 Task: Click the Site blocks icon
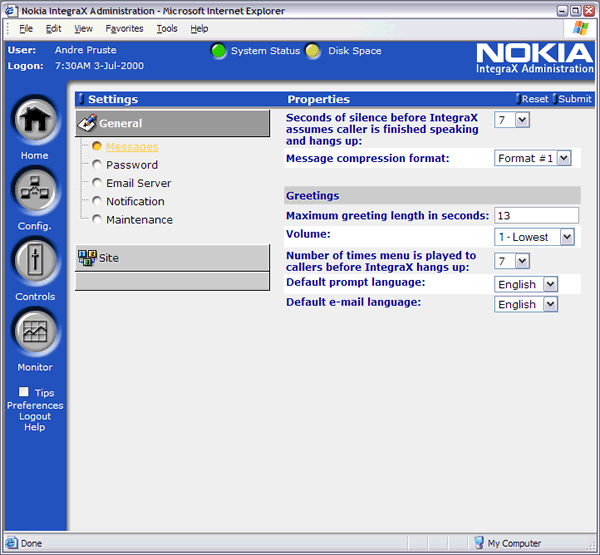click(x=87, y=258)
